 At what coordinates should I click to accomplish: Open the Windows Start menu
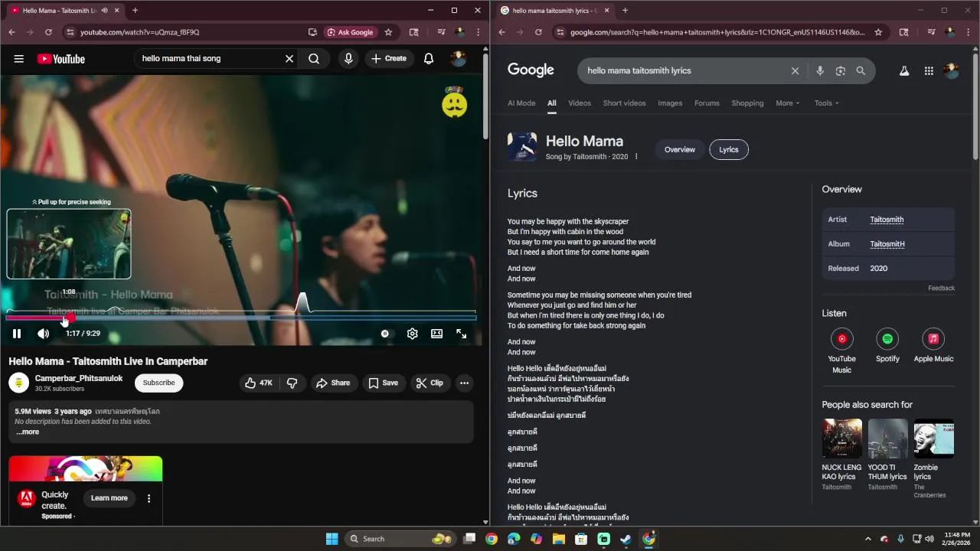click(x=332, y=539)
